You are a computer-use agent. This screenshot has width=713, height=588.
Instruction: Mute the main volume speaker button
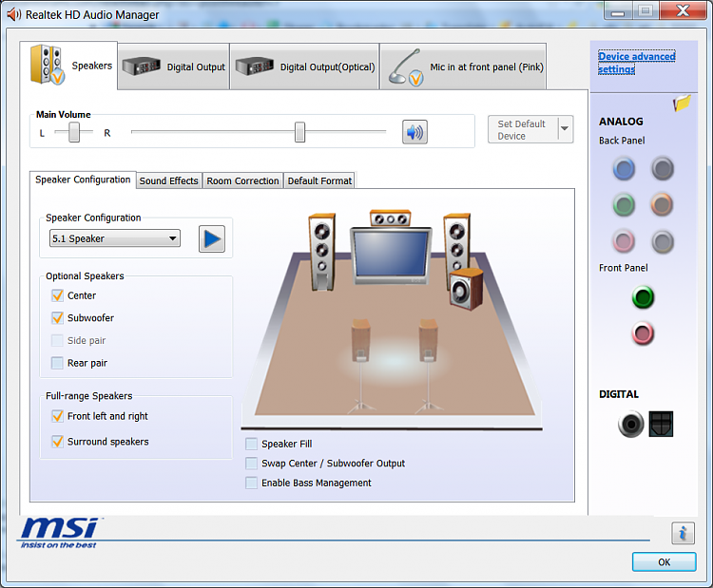pos(414,132)
